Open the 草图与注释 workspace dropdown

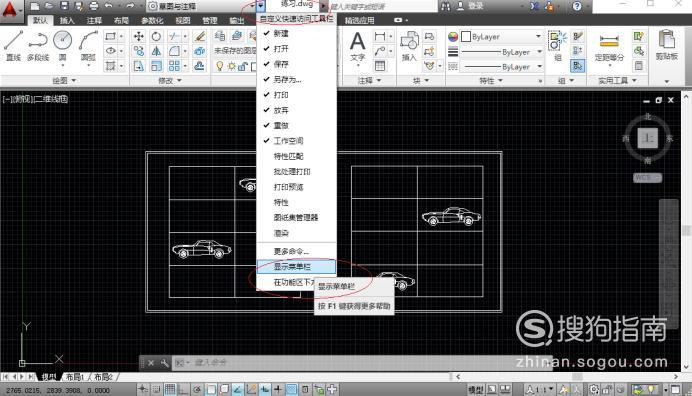[x=200, y=6]
